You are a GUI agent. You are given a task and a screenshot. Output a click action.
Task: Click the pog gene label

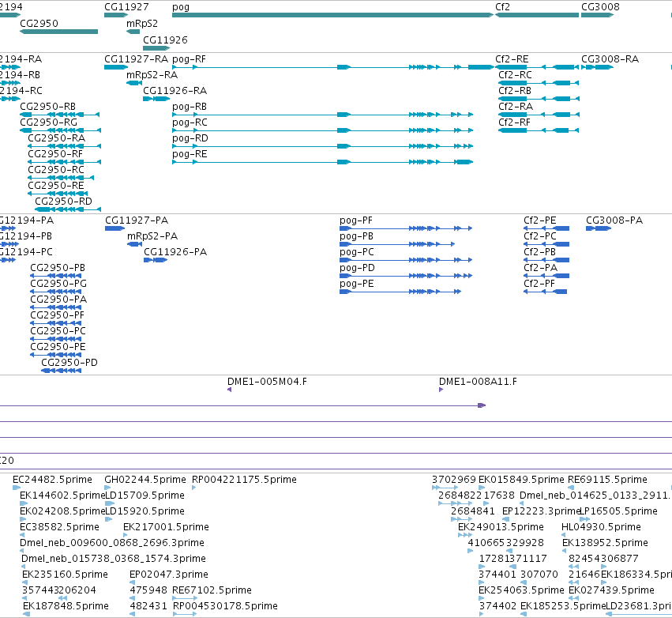[x=180, y=7]
